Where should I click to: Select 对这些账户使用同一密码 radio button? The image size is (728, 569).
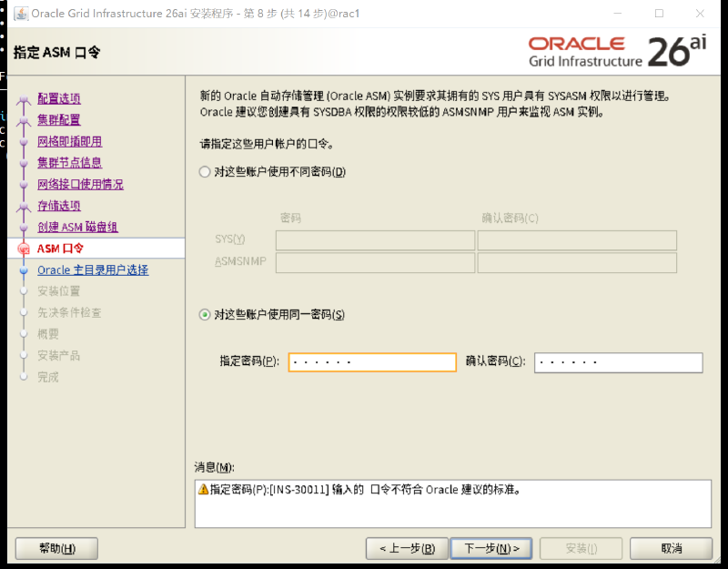point(204,315)
